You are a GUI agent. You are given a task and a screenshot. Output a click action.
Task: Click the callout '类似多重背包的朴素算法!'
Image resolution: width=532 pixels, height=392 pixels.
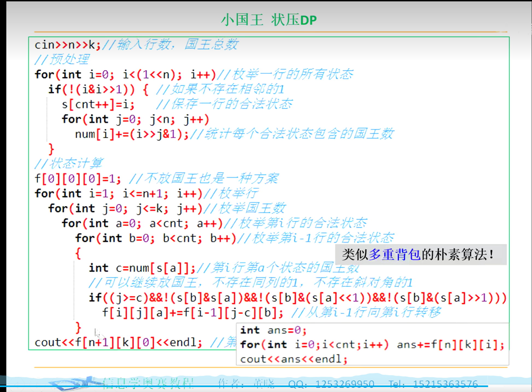point(421,254)
